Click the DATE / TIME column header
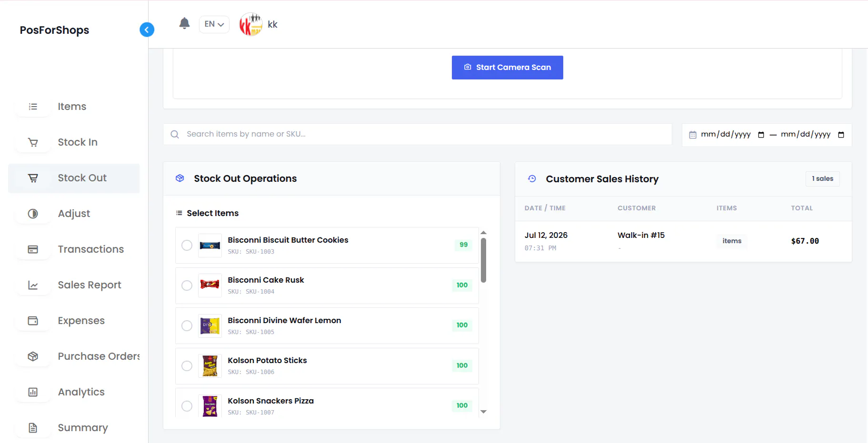Viewport: 868px width, 443px height. [545, 208]
